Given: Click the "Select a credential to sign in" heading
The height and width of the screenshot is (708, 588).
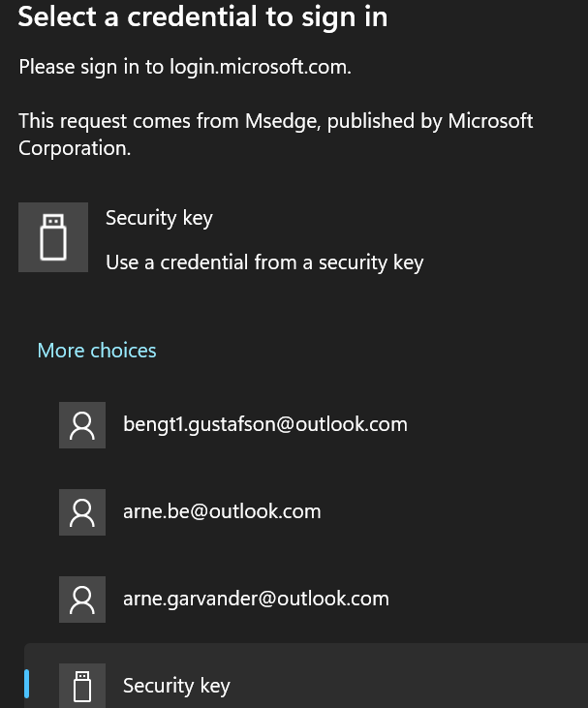Looking at the screenshot, I should click(x=202, y=17).
